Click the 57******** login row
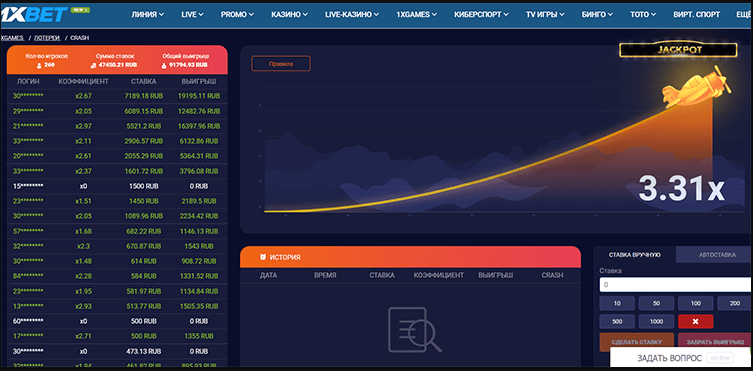This screenshot has width=753, height=371. (28, 231)
